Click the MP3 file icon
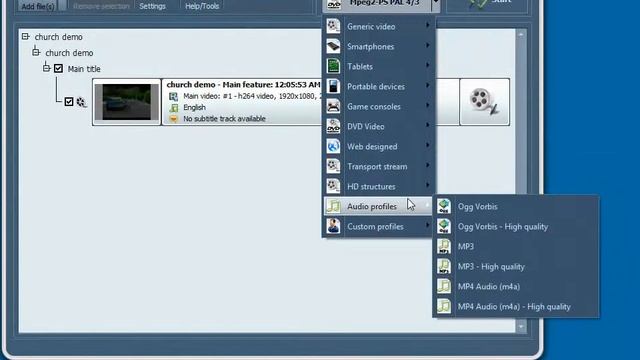The height and width of the screenshot is (360, 640). (444, 246)
